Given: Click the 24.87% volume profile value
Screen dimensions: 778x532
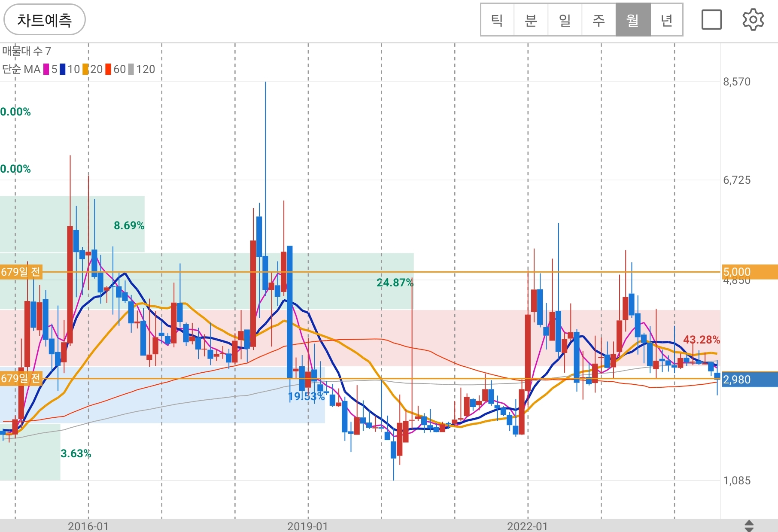Looking at the screenshot, I should point(395,283).
